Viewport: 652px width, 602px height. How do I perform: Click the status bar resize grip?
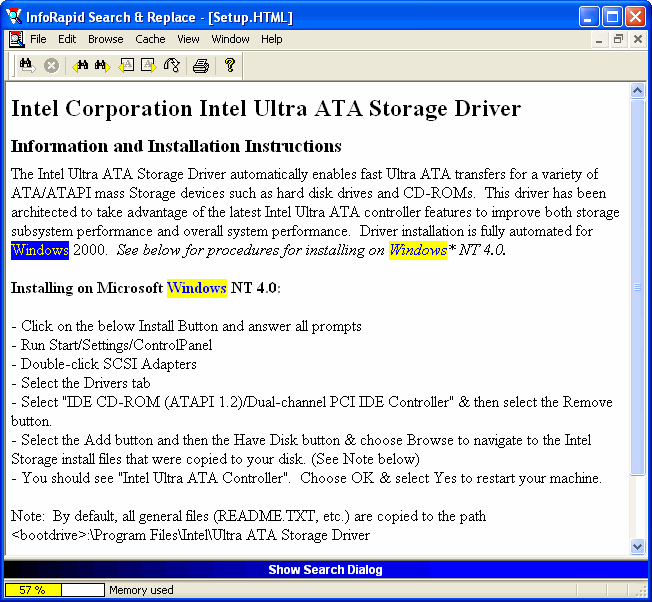642,591
